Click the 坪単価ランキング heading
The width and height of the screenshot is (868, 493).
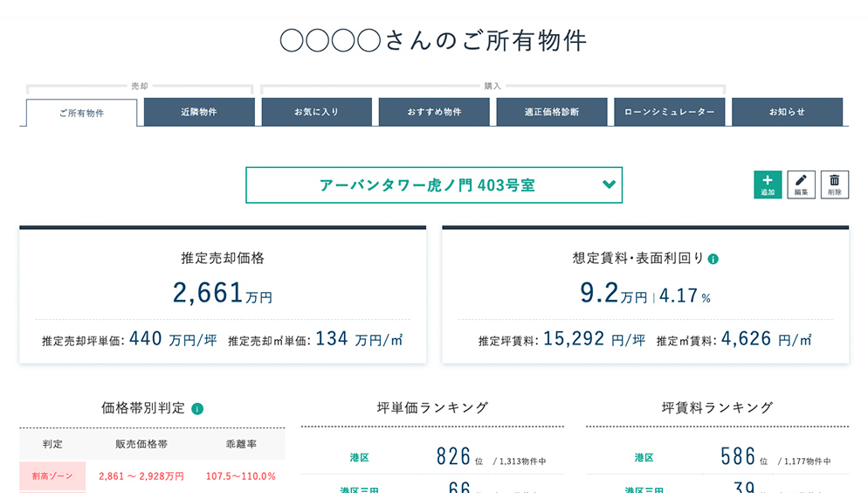(x=432, y=408)
